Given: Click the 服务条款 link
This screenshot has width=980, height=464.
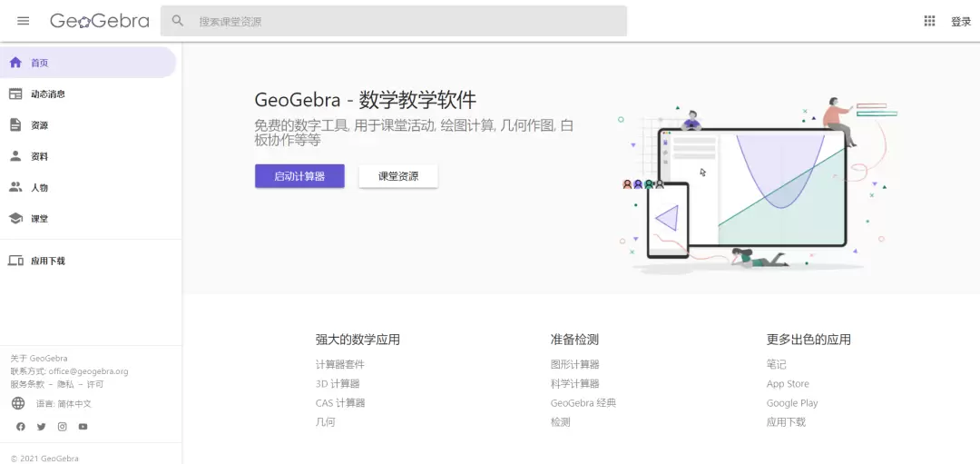Looking at the screenshot, I should 27,385.
